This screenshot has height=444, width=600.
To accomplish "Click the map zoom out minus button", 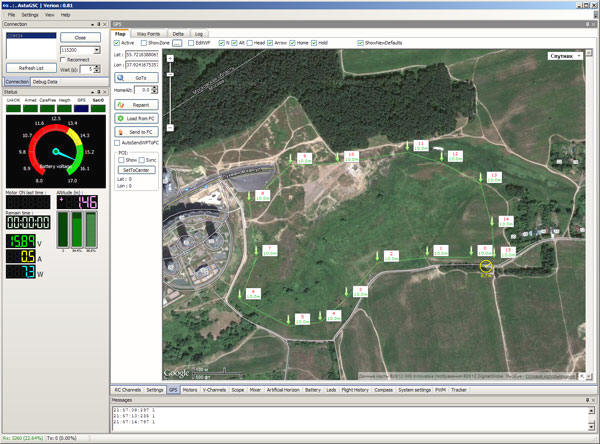I will click(171, 128).
